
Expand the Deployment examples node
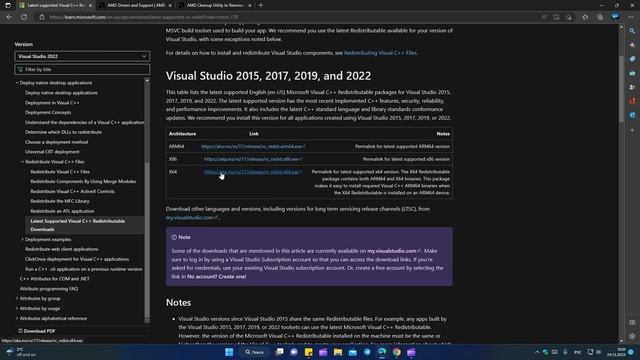click(x=22, y=240)
